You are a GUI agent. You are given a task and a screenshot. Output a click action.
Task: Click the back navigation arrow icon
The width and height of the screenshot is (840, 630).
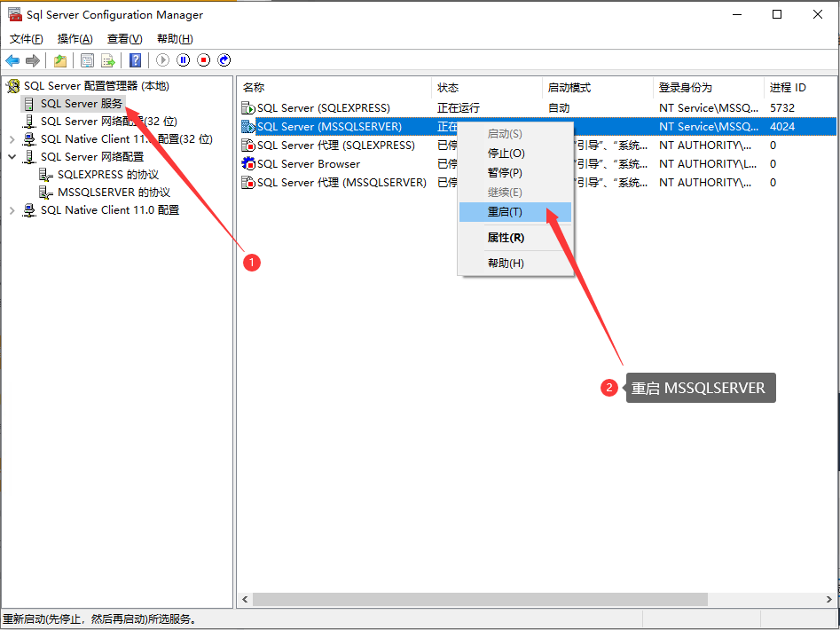[x=13, y=59]
